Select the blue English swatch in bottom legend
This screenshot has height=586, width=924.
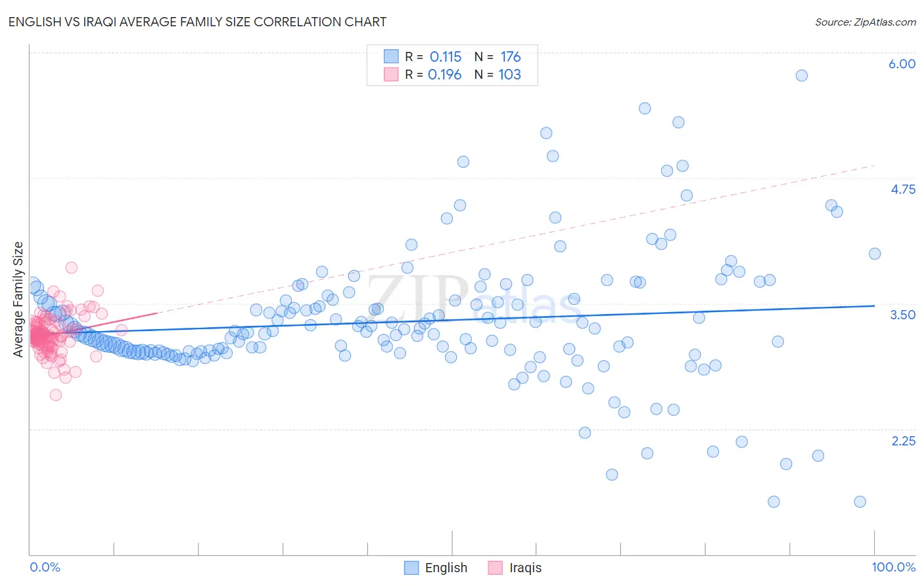pyautogui.click(x=411, y=568)
